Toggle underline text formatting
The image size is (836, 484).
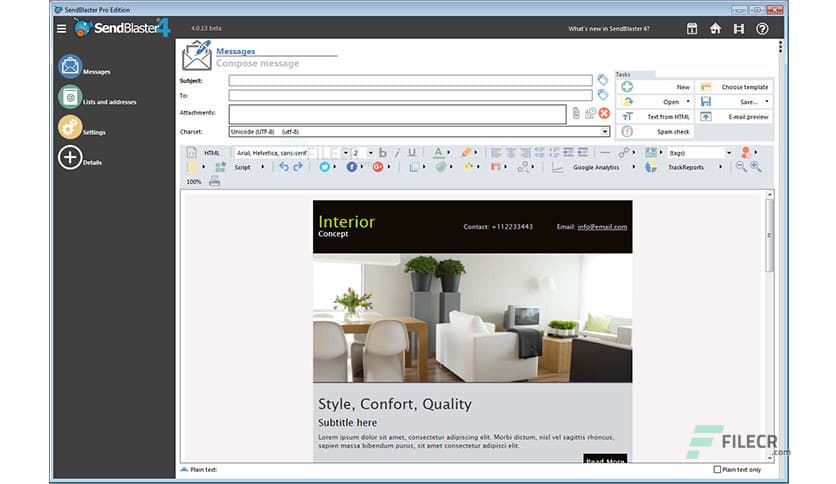(412, 153)
